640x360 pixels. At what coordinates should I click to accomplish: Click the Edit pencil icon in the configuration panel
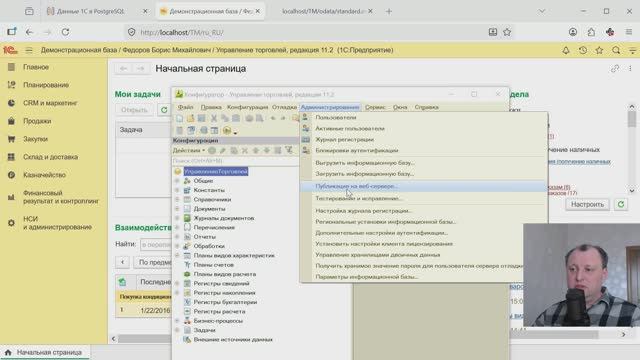pyautogui.click(x=223, y=151)
